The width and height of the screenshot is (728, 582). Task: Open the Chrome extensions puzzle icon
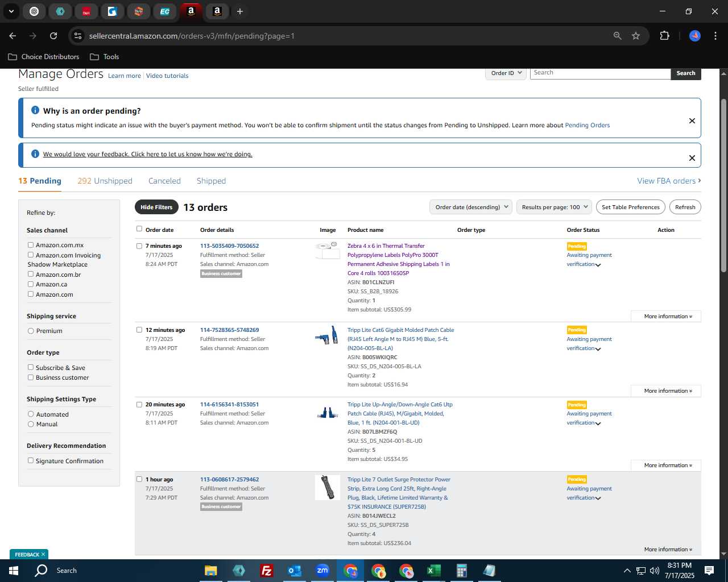pyautogui.click(x=664, y=36)
